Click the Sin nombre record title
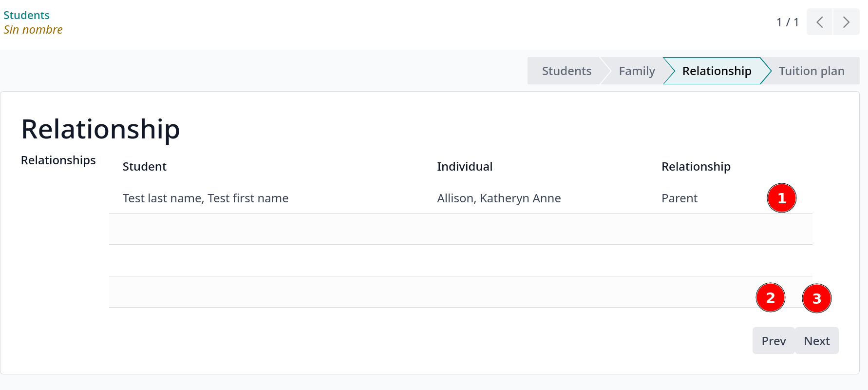 click(33, 30)
